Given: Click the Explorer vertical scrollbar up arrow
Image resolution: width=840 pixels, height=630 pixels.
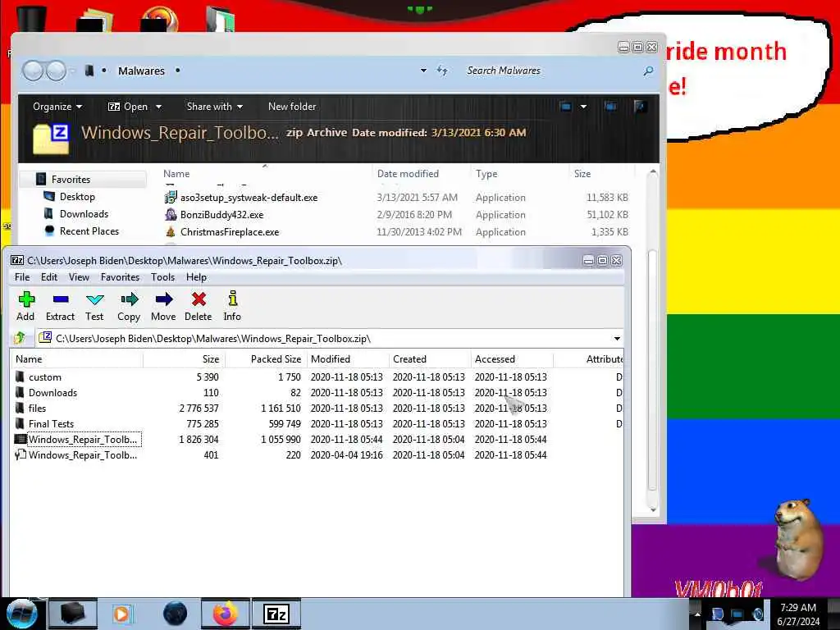Looking at the screenshot, I should tap(652, 172).
